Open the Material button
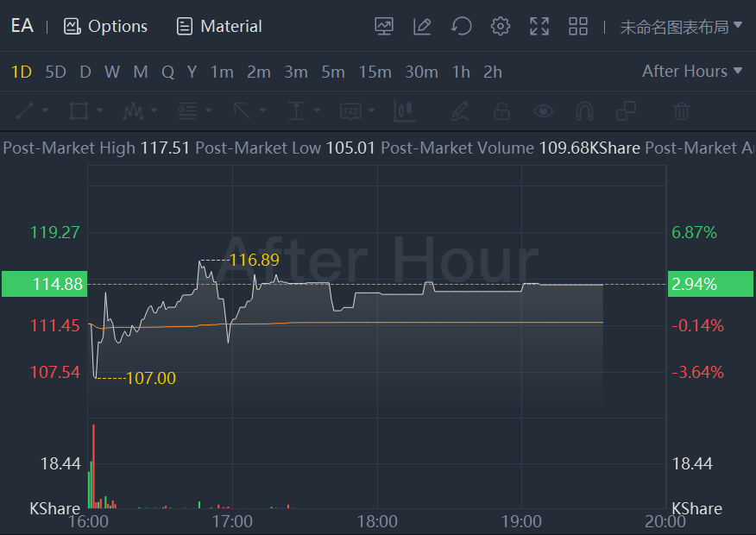The image size is (756, 535). coord(219,27)
